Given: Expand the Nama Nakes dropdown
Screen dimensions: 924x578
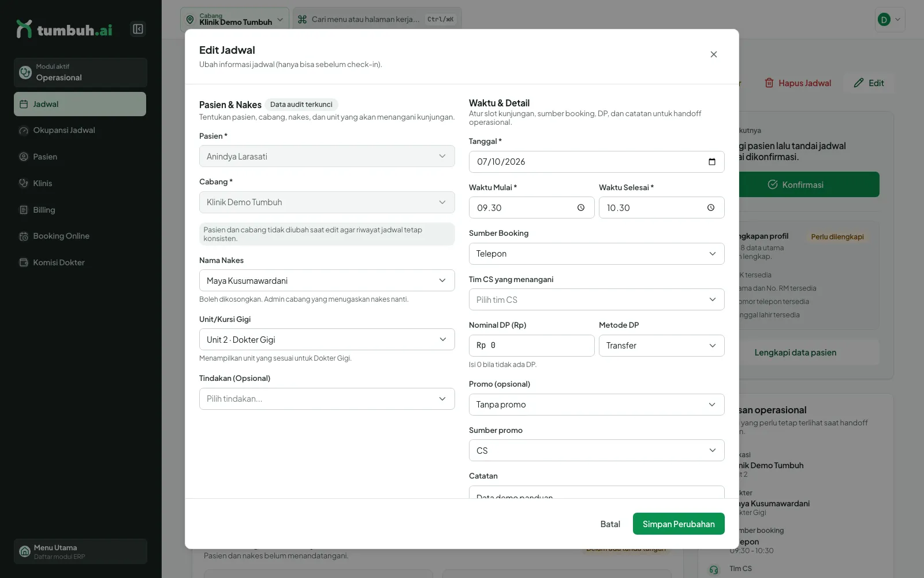Looking at the screenshot, I should pos(327,281).
